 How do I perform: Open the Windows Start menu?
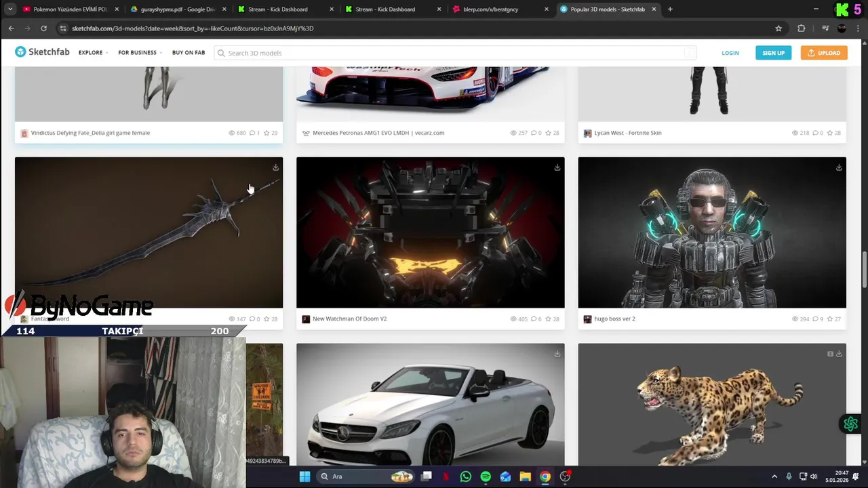click(x=304, y=476)
